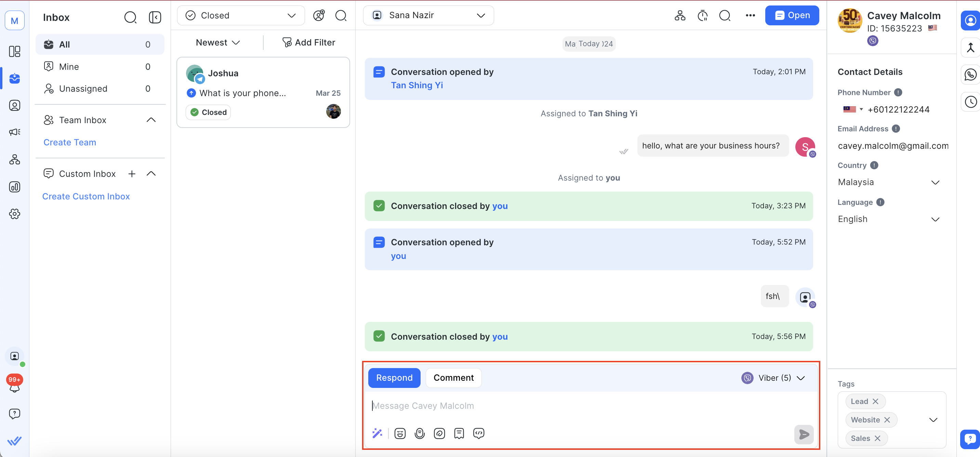980x457 pixels.
Task: Click the AI assist magic wand icon
Action: point(377,433)
